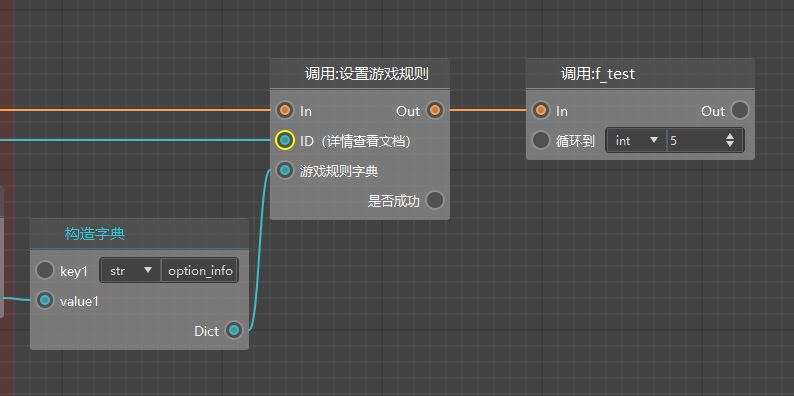
Task: Click the option_info text field
Action: pos(200,271)
